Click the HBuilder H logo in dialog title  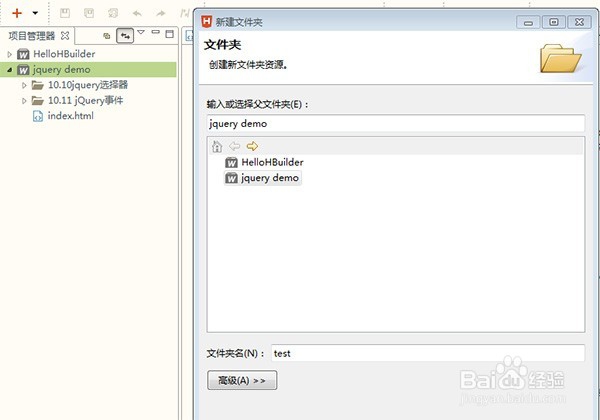click(x=206, y=21)
